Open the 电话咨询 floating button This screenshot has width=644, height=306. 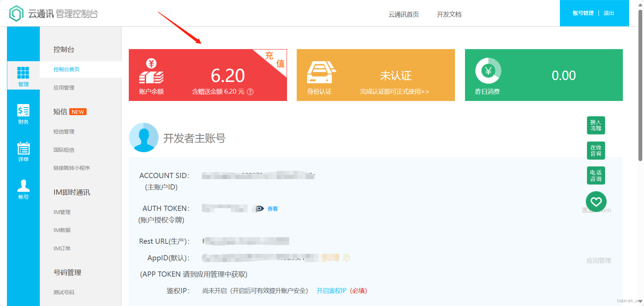click(596, 176)
